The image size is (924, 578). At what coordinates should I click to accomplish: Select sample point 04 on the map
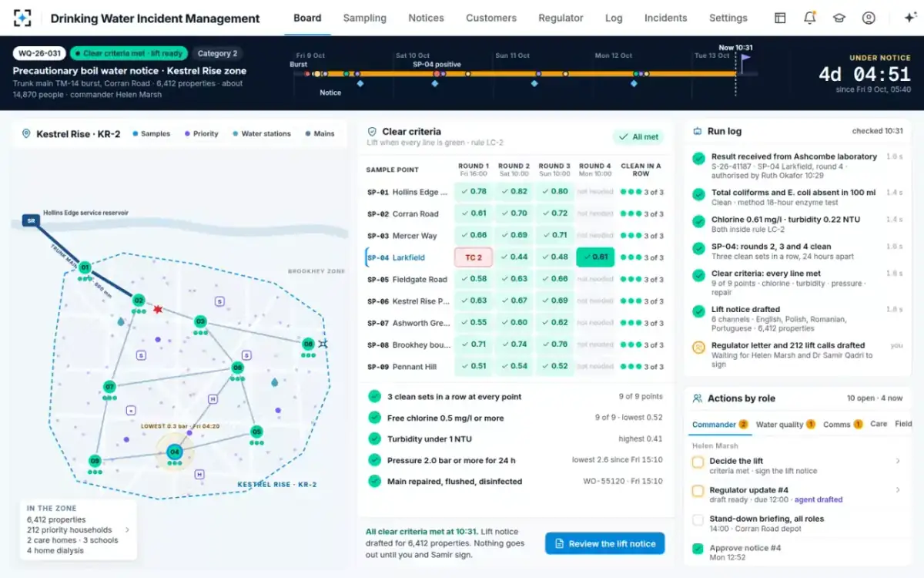click(x=175, y=452)
